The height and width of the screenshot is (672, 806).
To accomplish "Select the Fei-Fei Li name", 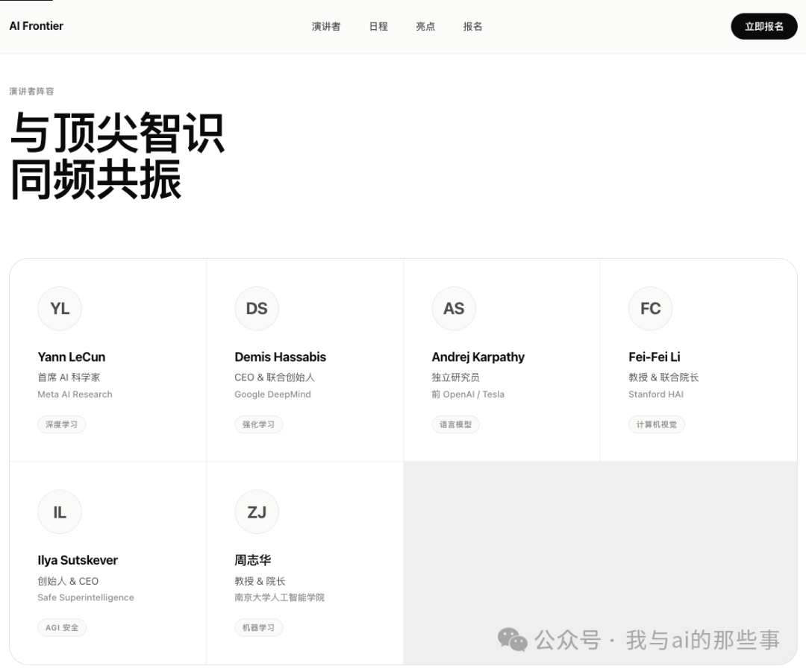I will [x=655, y=357].
